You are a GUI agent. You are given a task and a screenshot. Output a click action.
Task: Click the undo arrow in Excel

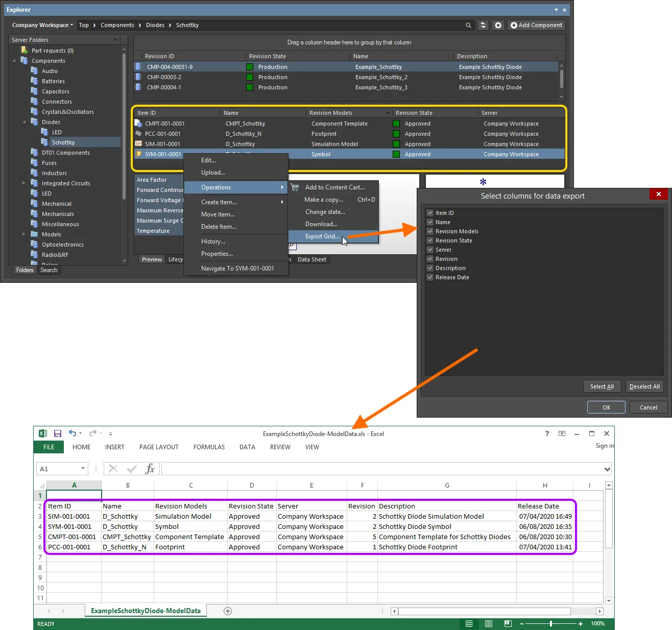coord(73,433)
